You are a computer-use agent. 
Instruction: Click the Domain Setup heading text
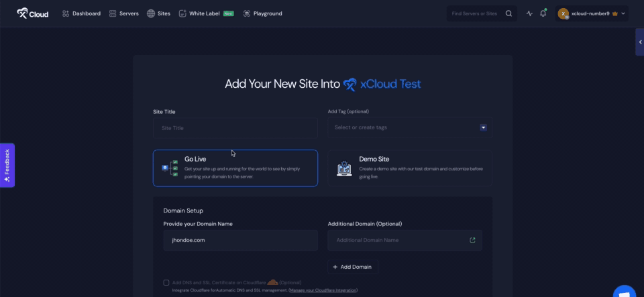pos(183,211)
